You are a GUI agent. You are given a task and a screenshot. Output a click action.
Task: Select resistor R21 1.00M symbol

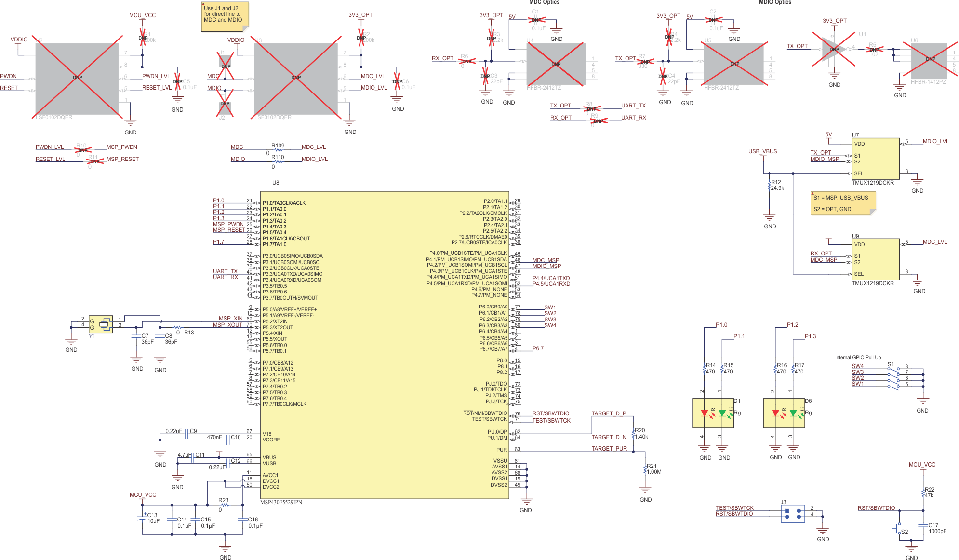645,469
